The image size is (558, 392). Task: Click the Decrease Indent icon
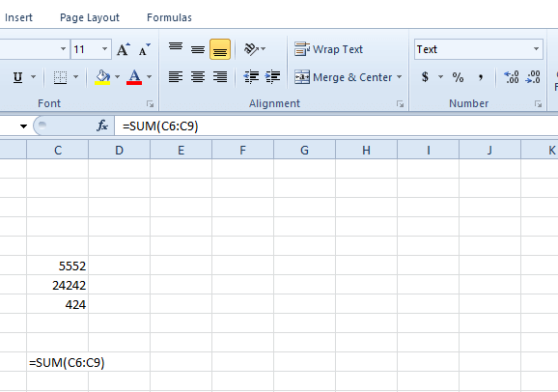tap(251, 77)
